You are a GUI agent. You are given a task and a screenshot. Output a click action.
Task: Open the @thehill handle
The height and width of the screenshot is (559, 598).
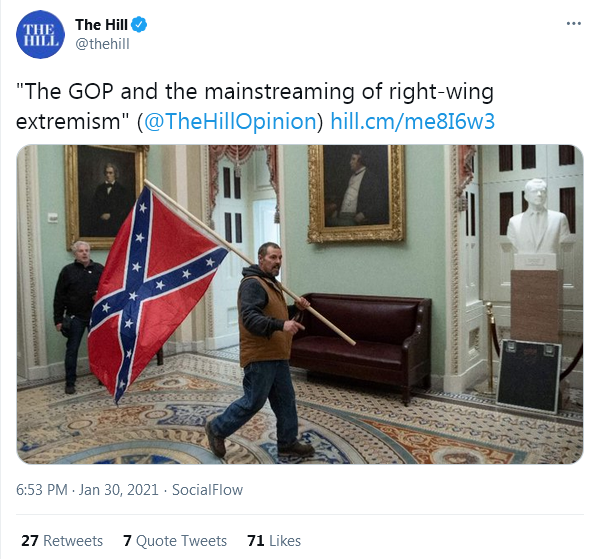coord(103,44)
